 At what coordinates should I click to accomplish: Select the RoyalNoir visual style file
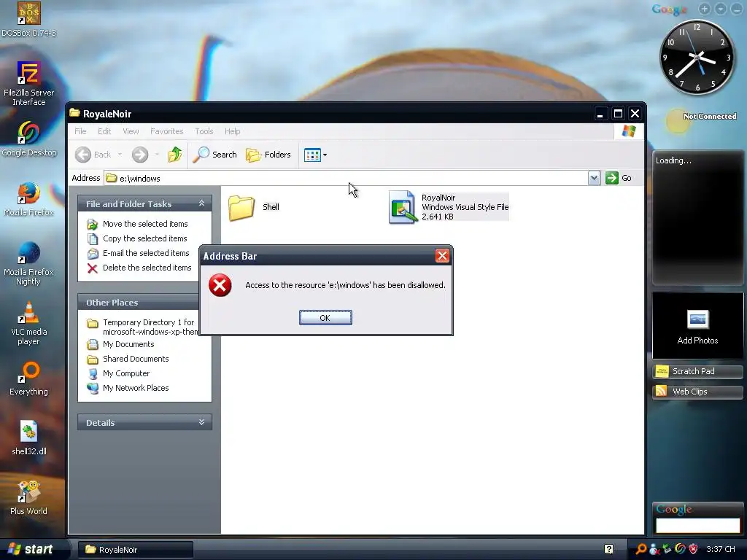click(449, 207)
